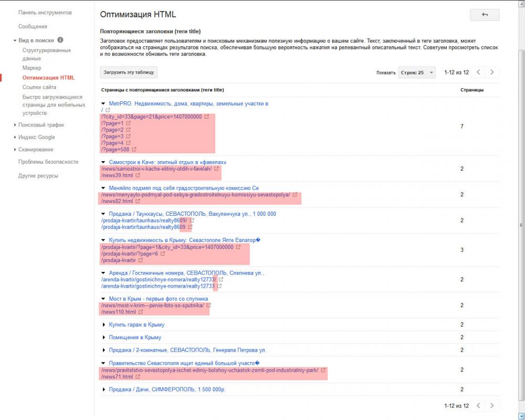The image size is (525, 420).
Task: Open the external link icon beside /news71.html
Action: point(138,376)
